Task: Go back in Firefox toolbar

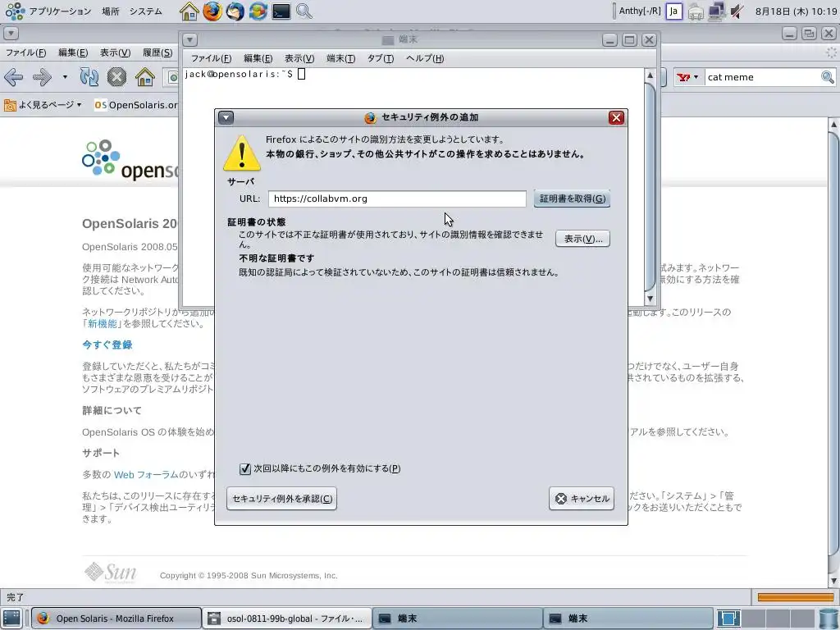Action: point(13,77)
